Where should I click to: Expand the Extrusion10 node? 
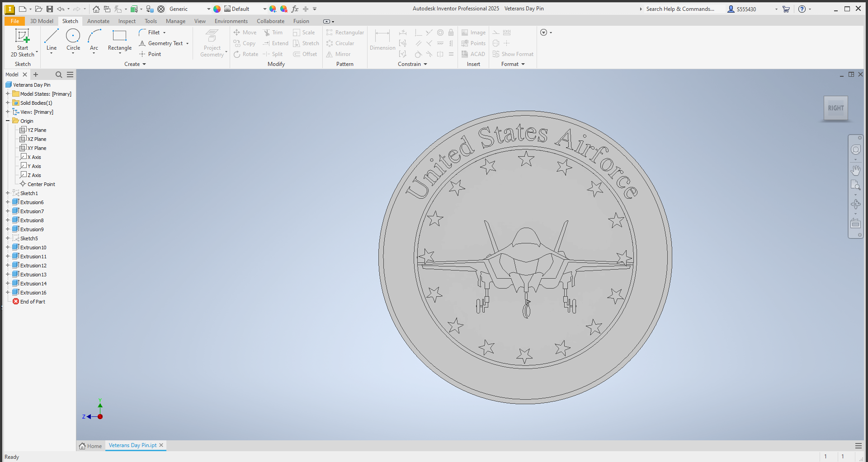point(8,247)
